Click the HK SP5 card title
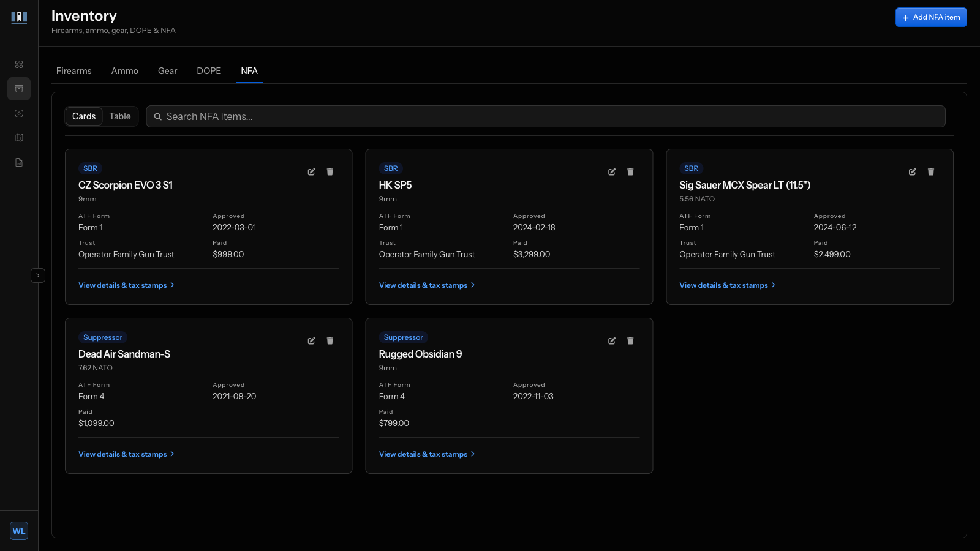 coord(396,185)
